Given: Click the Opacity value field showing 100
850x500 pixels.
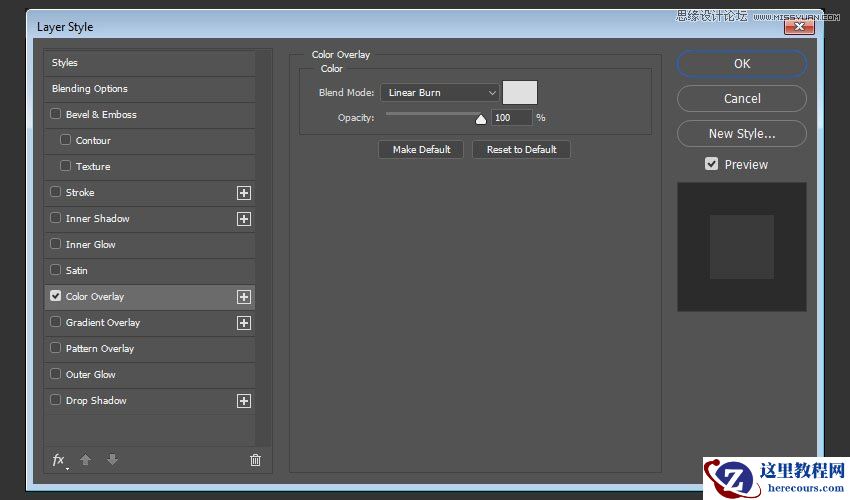Looking at the screenshot, I should point(511,118).
